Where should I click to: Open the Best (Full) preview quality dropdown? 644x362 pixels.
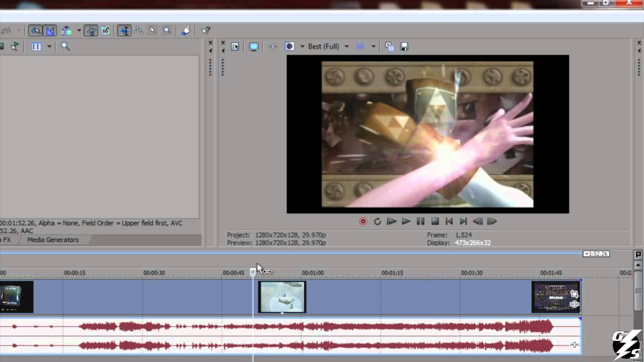pyautogui.click(x=328, y=46)
